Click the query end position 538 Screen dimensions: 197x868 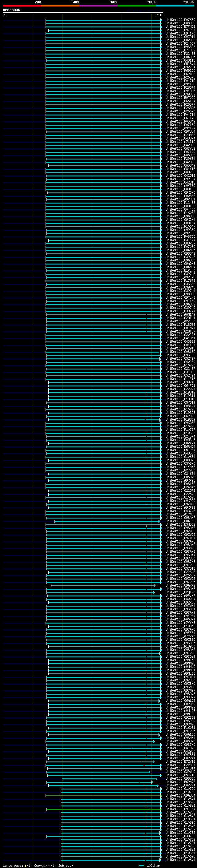coord(159,15)
